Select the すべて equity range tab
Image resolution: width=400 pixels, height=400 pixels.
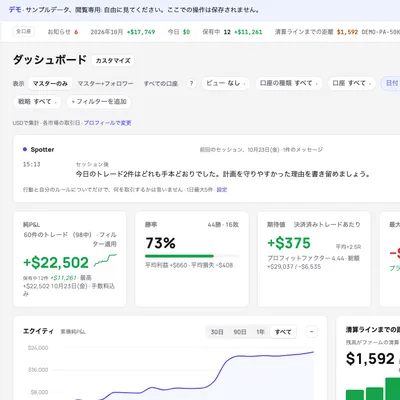[x=283, y=332]
